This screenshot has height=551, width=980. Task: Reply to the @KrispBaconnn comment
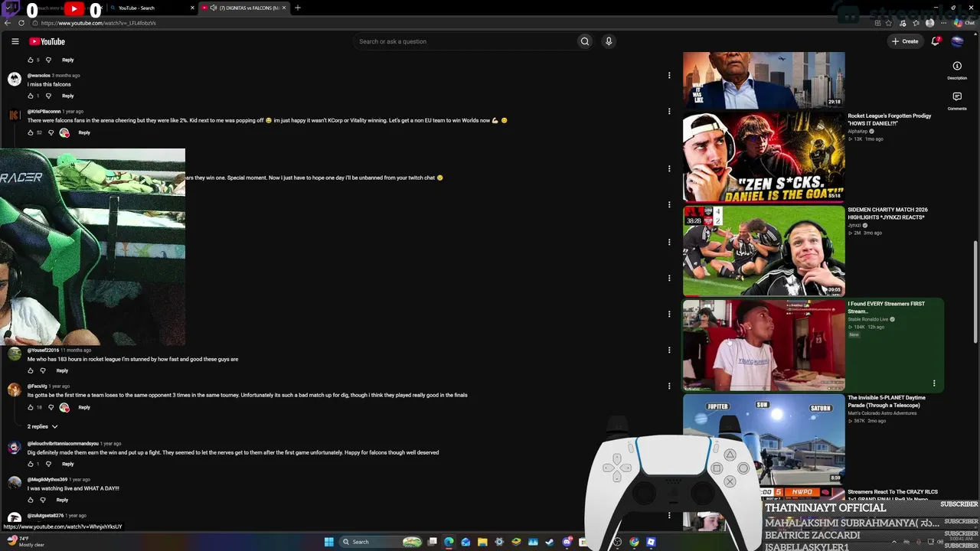coord(84,132)
